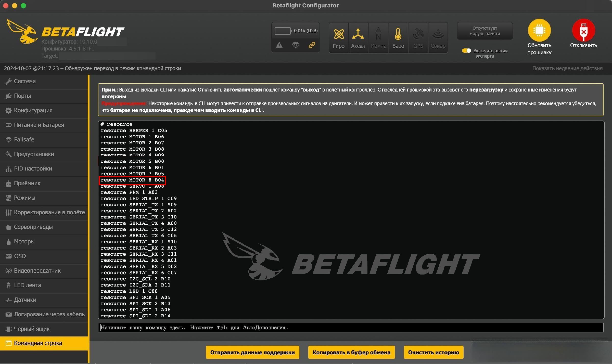Click the Update Firmware chip icon
The height and width of the screenshot is (364, 612).
click(x=539, y=30)
